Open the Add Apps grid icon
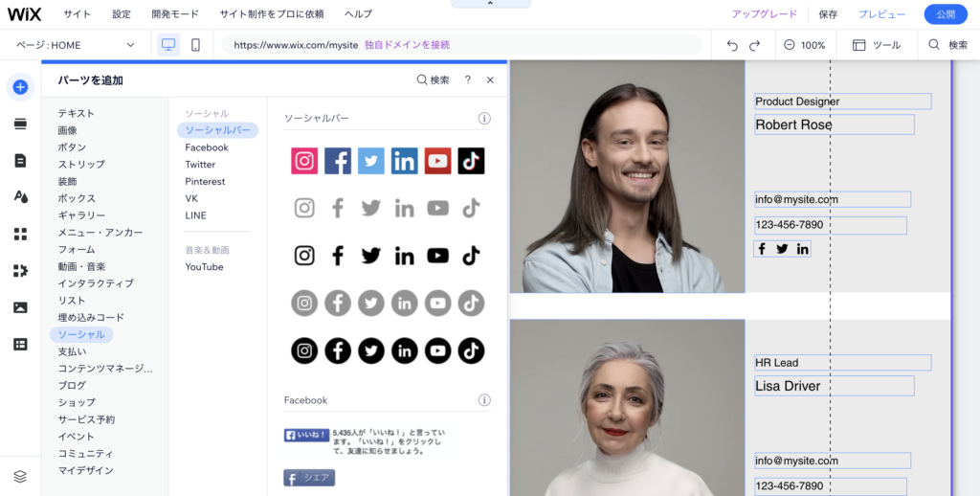This screenshot has height=496, width=980. click(x=20, y=234)
